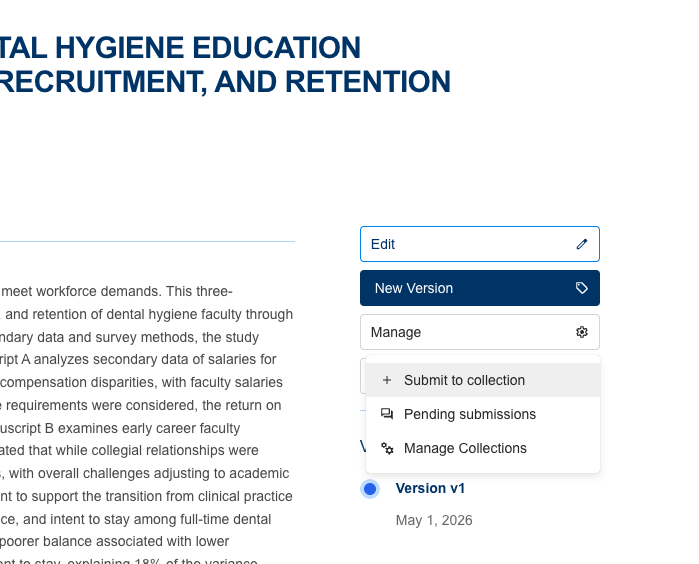Click the gear icon on Manage button
699x564 pixels.
click(x=581, y=332)
